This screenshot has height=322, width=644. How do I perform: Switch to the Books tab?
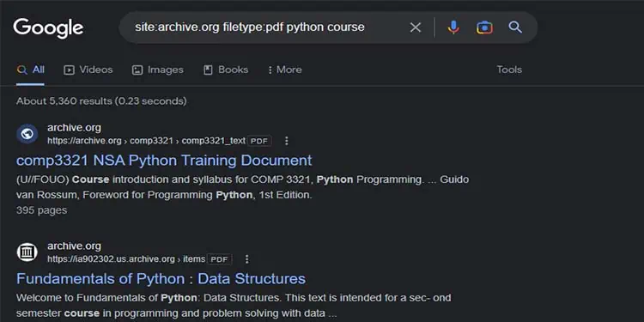coord(226,70)
